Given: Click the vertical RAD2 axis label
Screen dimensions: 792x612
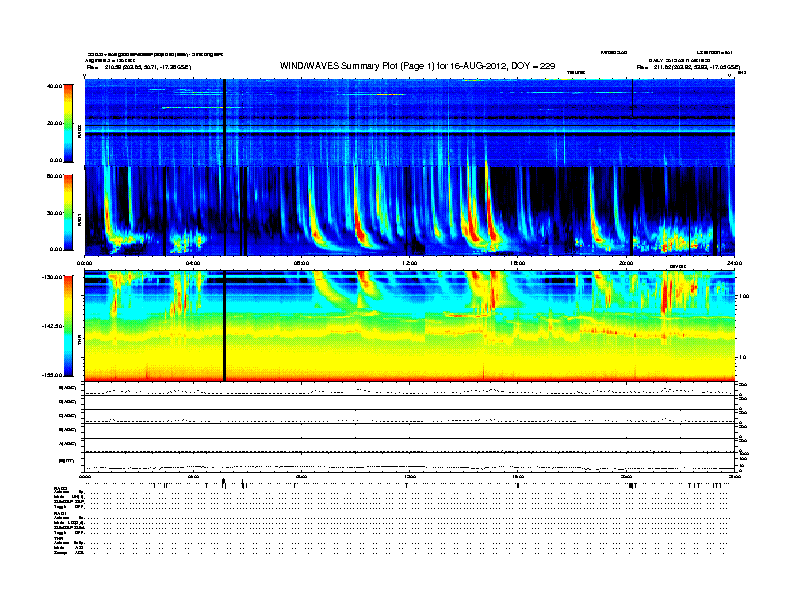Looking at the screenshot, I should [79, 131].
